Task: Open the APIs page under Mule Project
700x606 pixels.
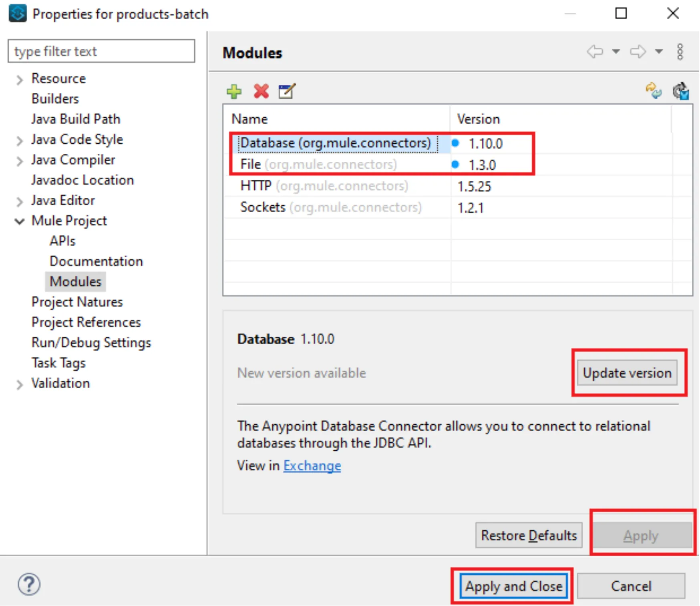Action: click(x=62, y=241)
